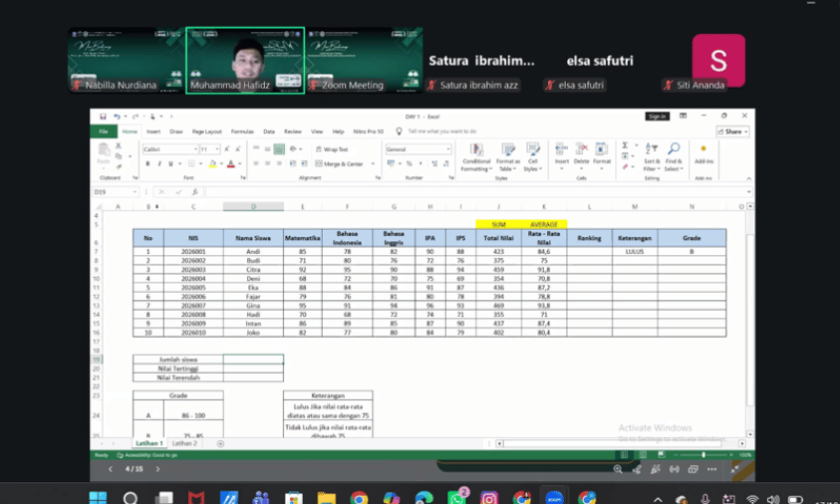Screen dimensions: 840x504
Task: Toggle Align Left
Action: (x=256, y=163)
